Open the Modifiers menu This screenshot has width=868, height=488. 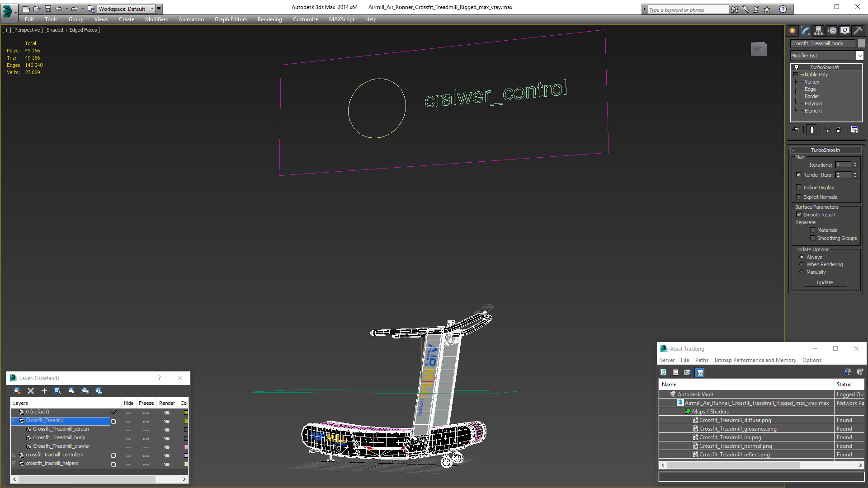156,19
